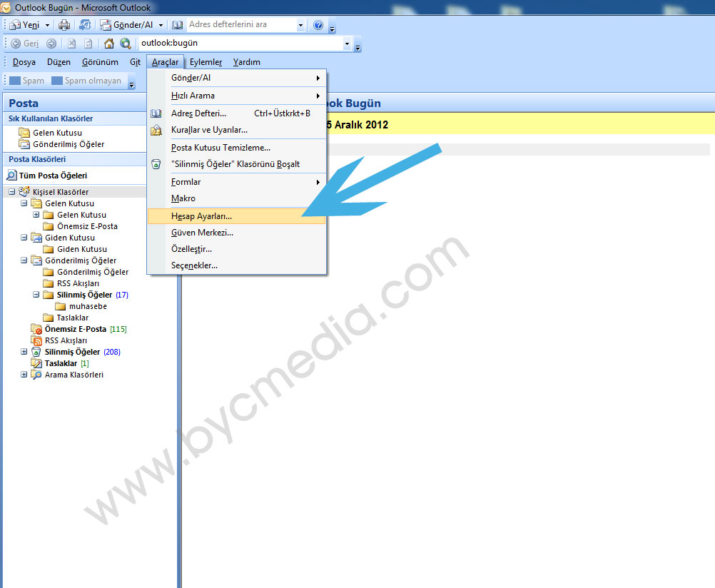Open the Formlar submenu
715x588 pixels.
pyautogui.click(x=237, y=182)
